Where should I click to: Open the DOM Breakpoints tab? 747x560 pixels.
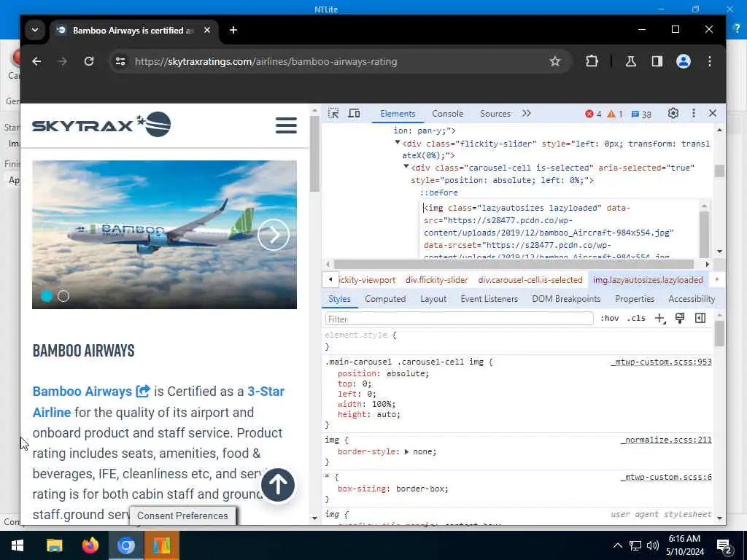click(x=566, y=299)
